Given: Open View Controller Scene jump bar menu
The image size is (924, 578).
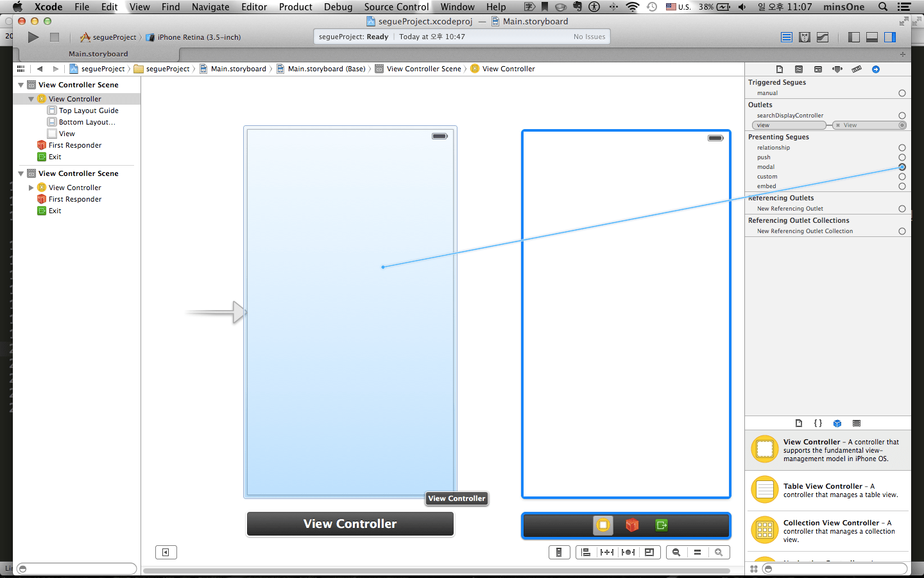Looking at the screenshot, I should point(418,69).
